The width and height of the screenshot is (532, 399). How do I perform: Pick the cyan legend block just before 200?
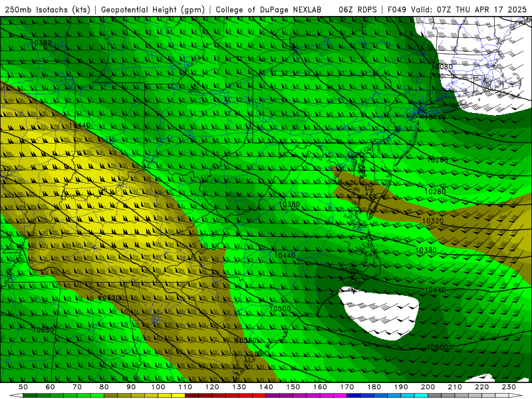421,396
